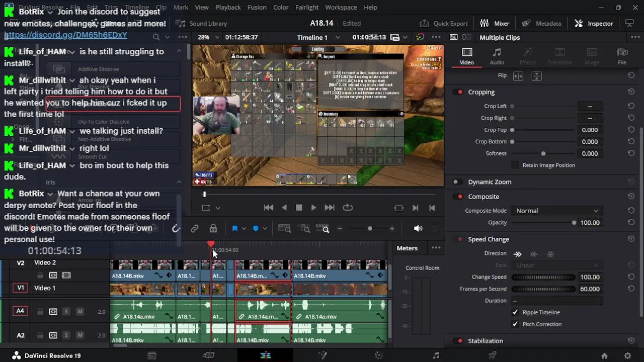Open the Sound Library panel
The width and height of the screenshot is (644, 362).
201,23
